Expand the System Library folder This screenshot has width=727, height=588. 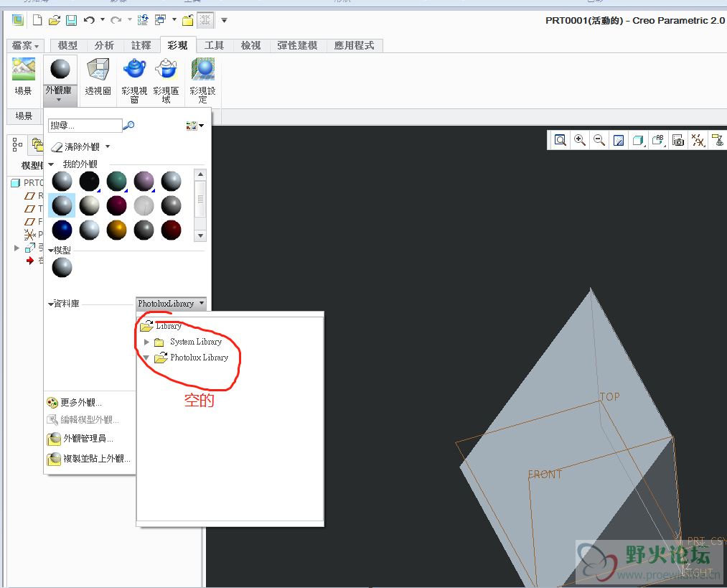[x=146, y=342]
